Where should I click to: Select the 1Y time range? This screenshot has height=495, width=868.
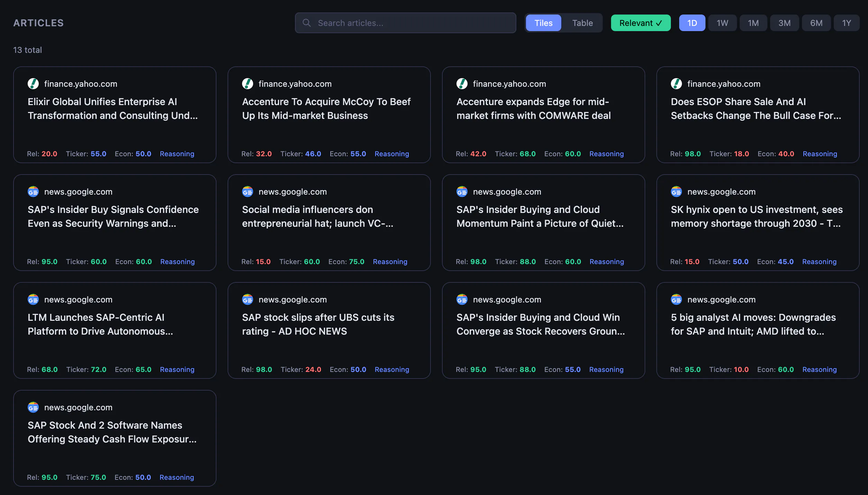(x=847, y=23)
